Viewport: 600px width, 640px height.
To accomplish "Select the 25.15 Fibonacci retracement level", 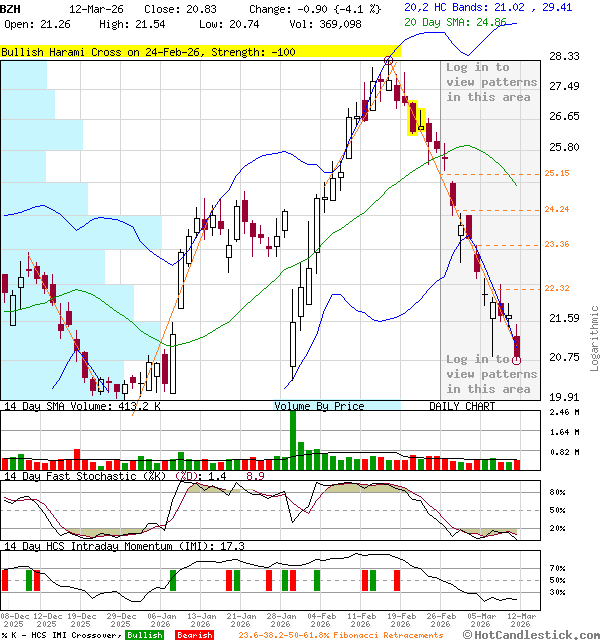I will coord(557,173).
